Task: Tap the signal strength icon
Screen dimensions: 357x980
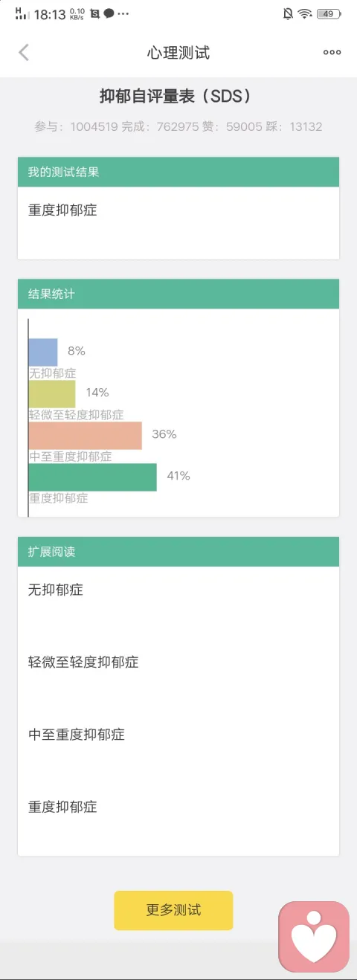Action: (x=22, y=13)
